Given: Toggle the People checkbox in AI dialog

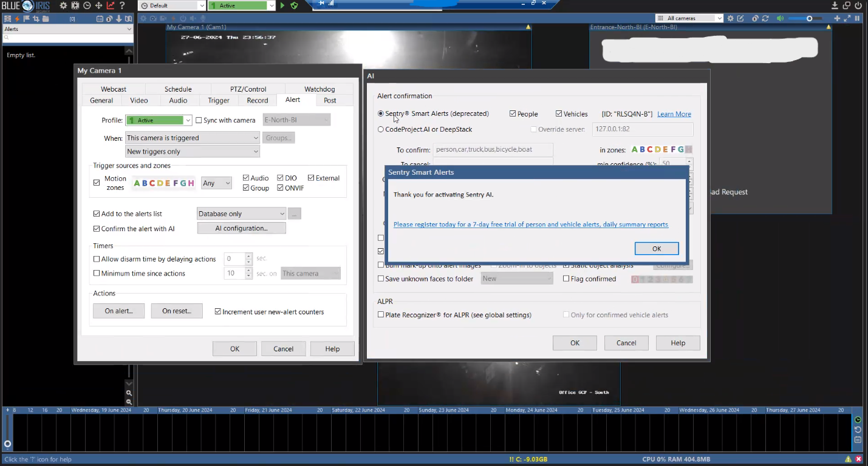Looking at the screenshot, I should [x=513, y=113].
